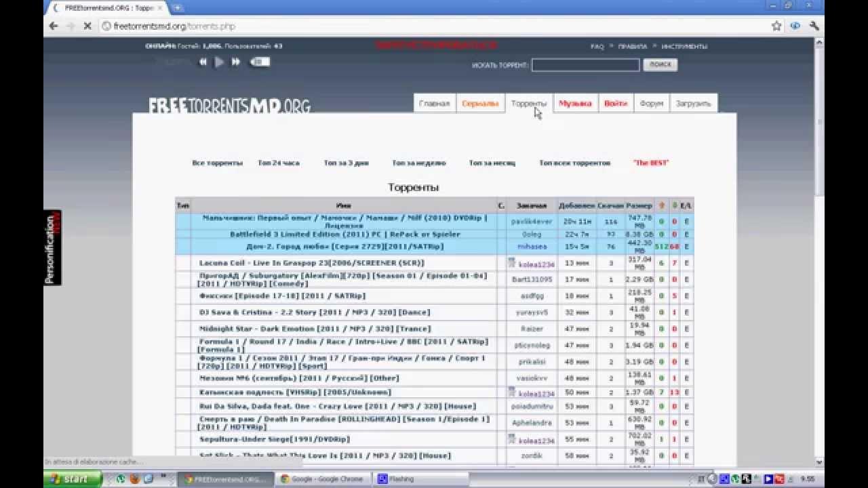The width and height of the screenshot is (868, 488).
Task: Open the eye extension icon
Action: [795, 26]
